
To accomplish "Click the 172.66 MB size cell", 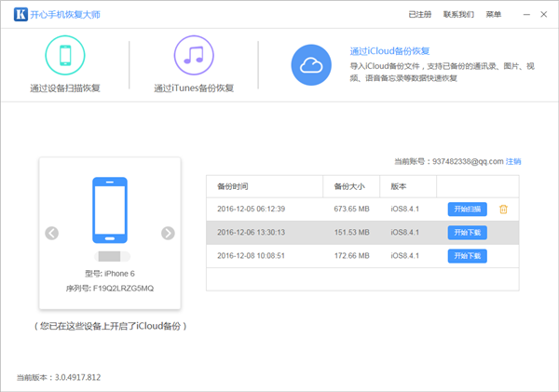I will (x=351, y=256).
